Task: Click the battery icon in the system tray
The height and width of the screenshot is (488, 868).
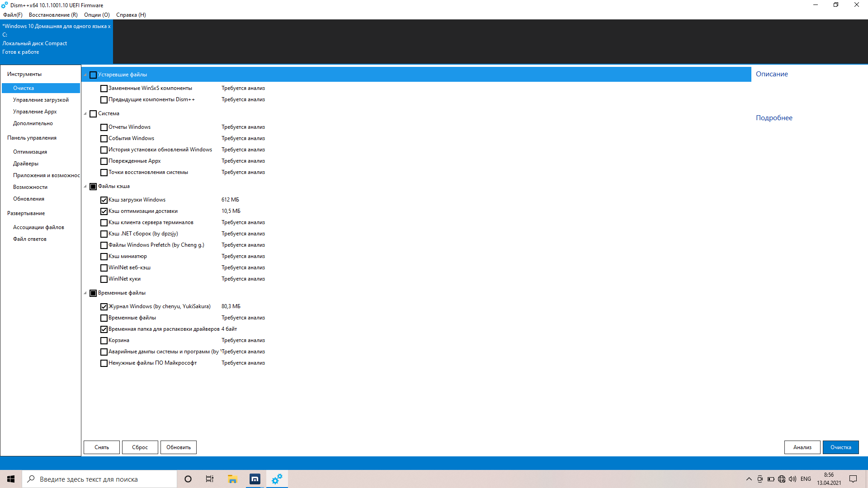Action: (771, 479)
